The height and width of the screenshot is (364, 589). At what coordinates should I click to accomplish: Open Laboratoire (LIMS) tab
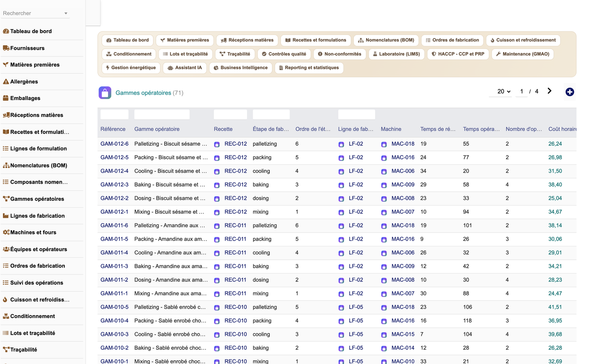[397, 54]
